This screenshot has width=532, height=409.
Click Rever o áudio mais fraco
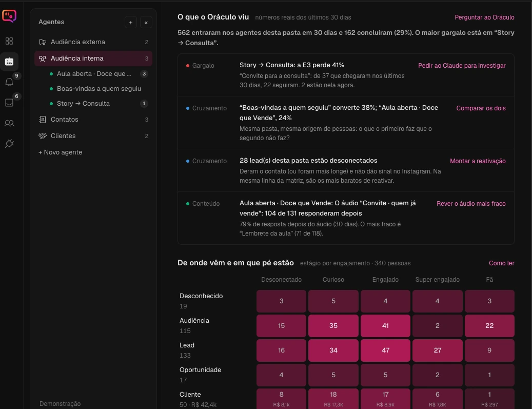tap(471, 204)
